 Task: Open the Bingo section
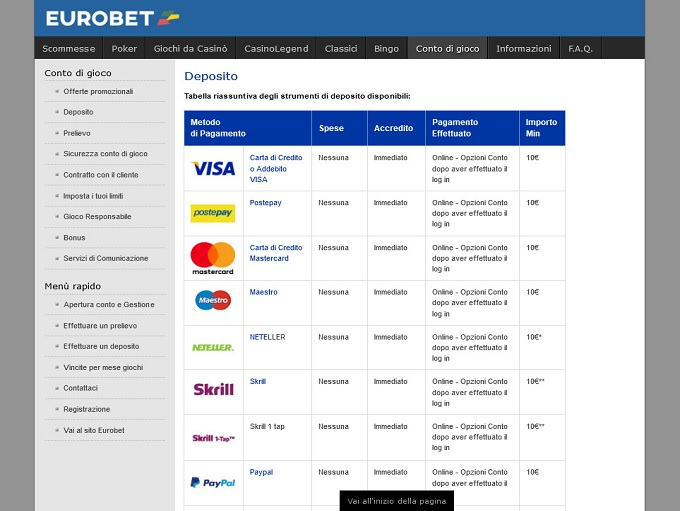pos(386,48)
